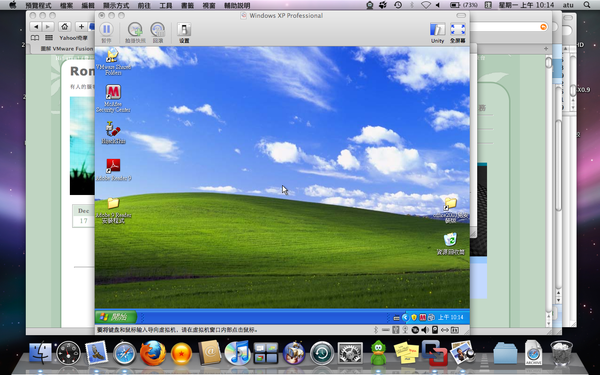Select HijackThis desktop icon
600x375 pixels.
coord(113,132)
